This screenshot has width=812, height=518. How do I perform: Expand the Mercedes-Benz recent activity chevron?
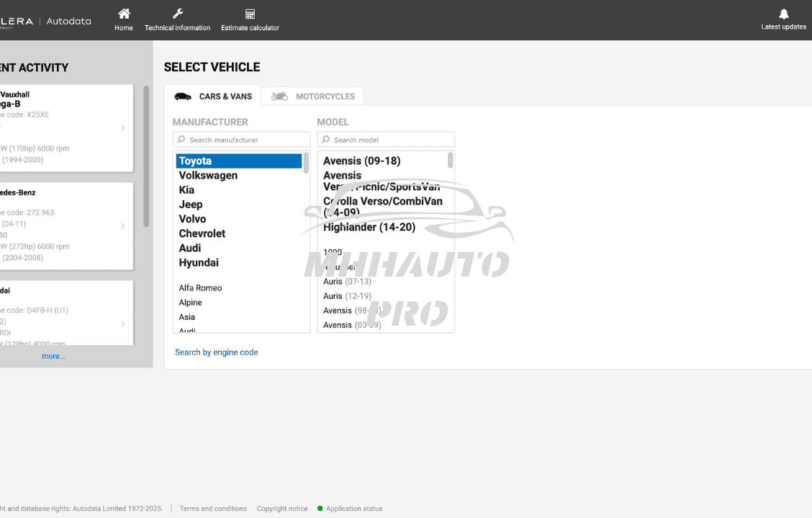click(123, 226)
